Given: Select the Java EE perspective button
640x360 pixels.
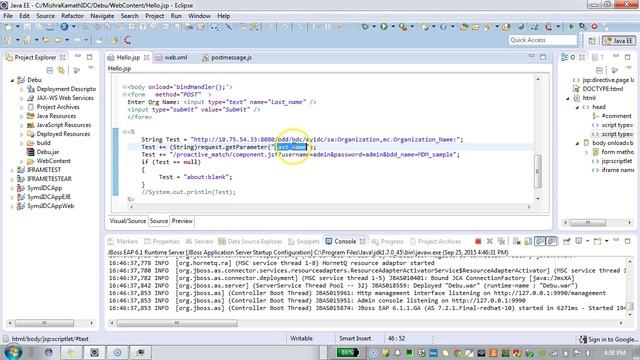Looking at the screenshot, I should tap(619, 40).
